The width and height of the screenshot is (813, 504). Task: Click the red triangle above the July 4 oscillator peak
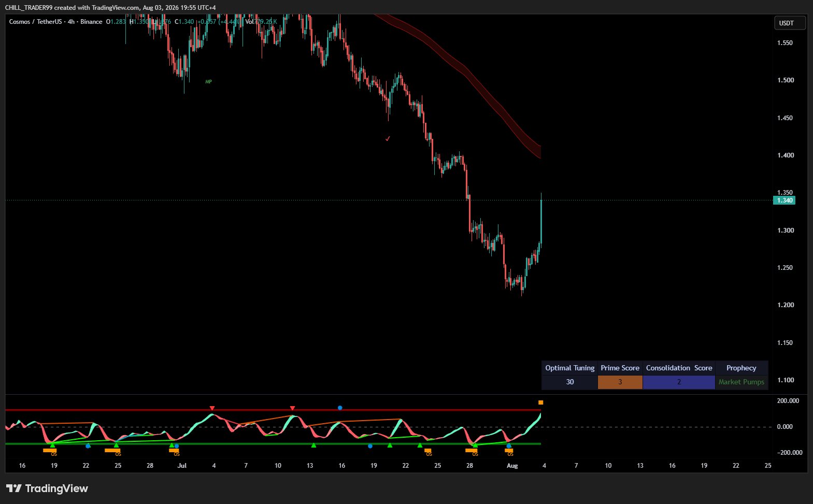[212, 408]
